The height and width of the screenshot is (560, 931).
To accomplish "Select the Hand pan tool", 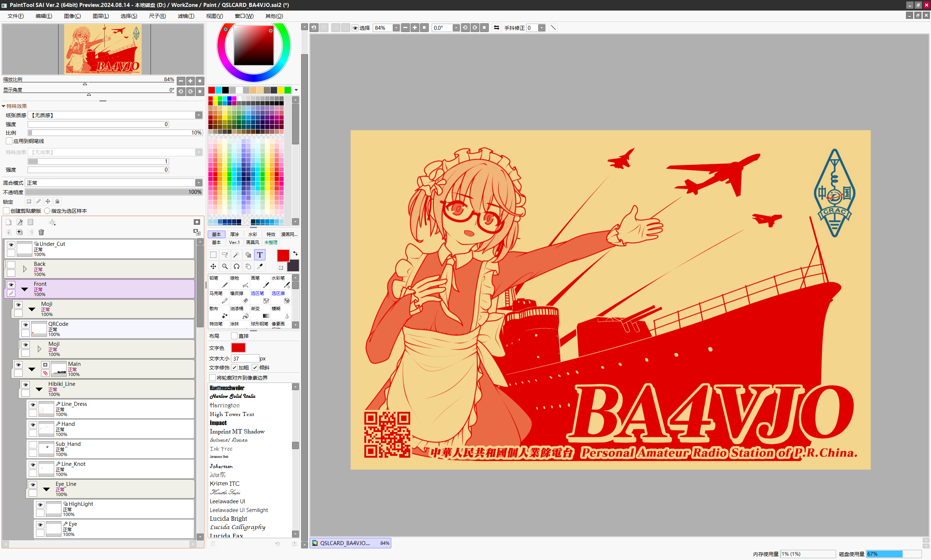I will pos(248,267).
